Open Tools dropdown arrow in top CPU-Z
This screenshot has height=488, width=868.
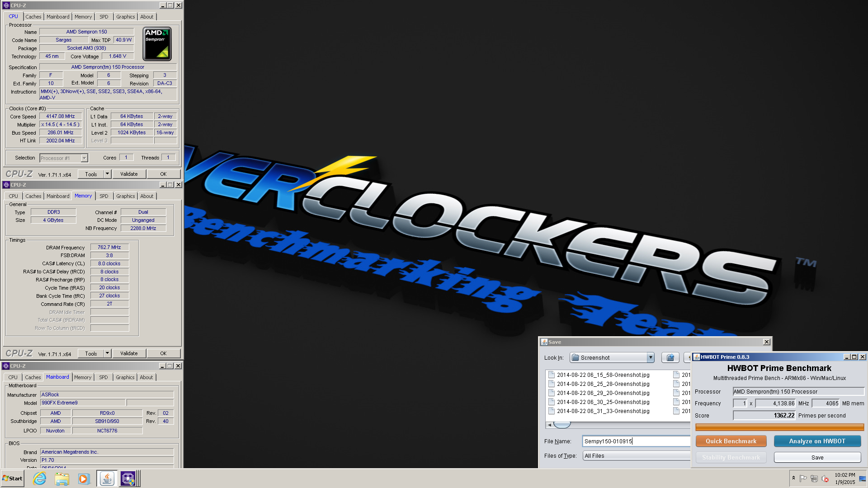point(108,174)
